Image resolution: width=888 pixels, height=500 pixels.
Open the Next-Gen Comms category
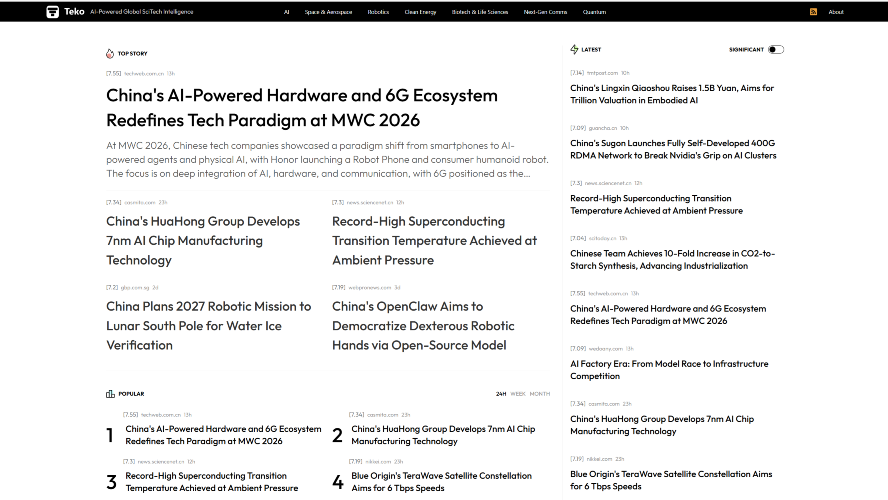click(545, 12)
